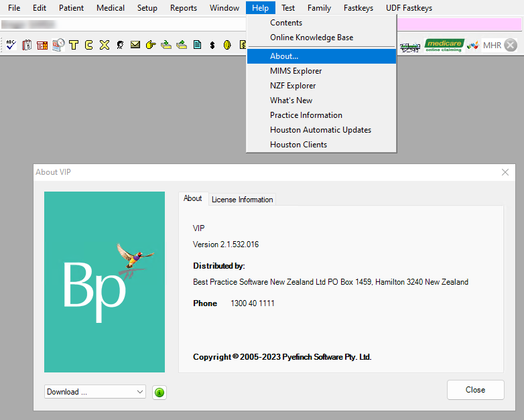Click the inbox tray down-arrow icon

tap(166, 45)
